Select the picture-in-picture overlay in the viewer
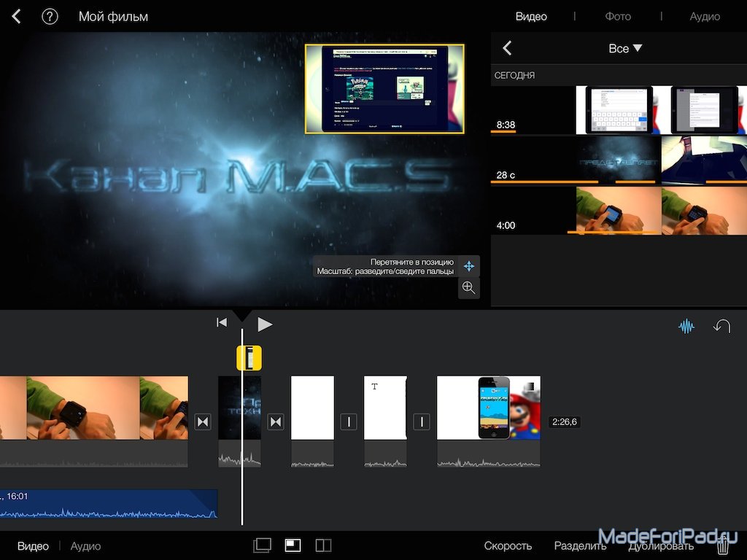The height and width of the screenshot is (560, 747). 384,88
